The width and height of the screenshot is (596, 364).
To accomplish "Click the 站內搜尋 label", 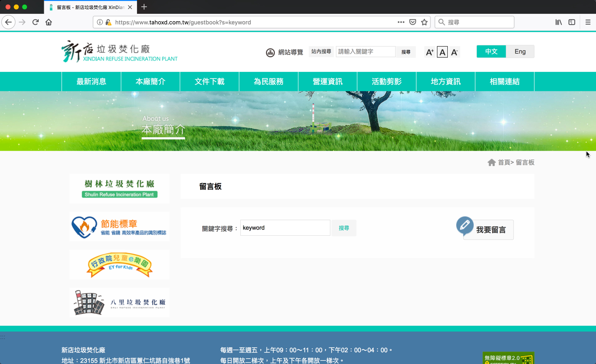I will point(321,52).
